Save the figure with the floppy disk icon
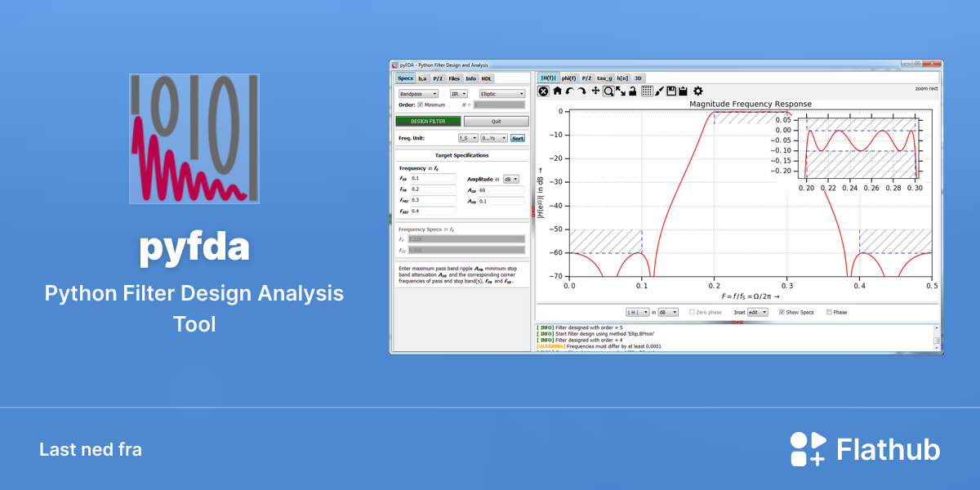The height and width of the screenshot is (490, 980). click(671, 91)
